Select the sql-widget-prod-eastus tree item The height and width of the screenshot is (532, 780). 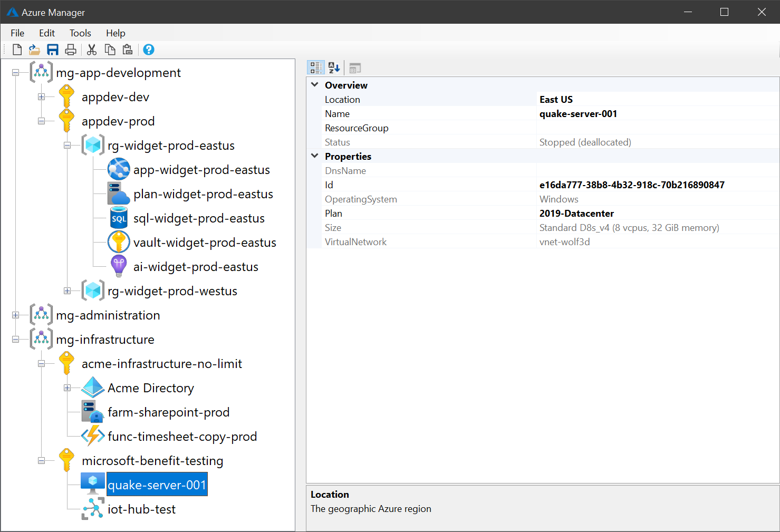(199, 218)
